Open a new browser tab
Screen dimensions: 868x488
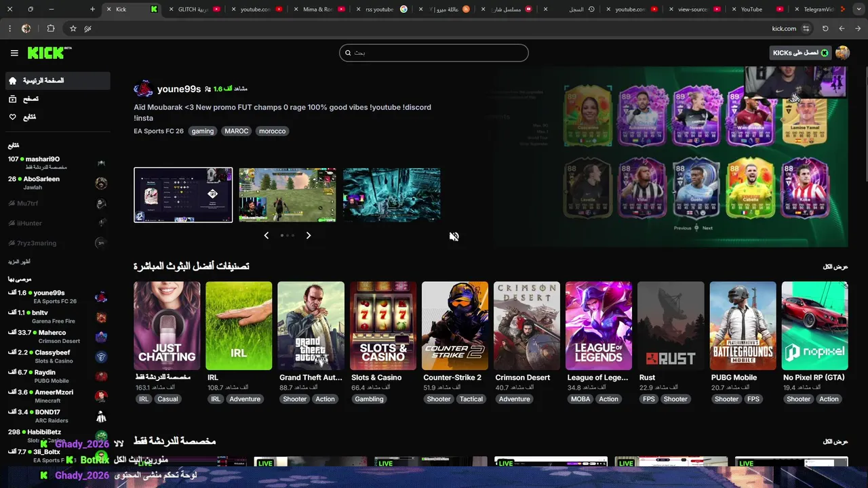(93, 9)
